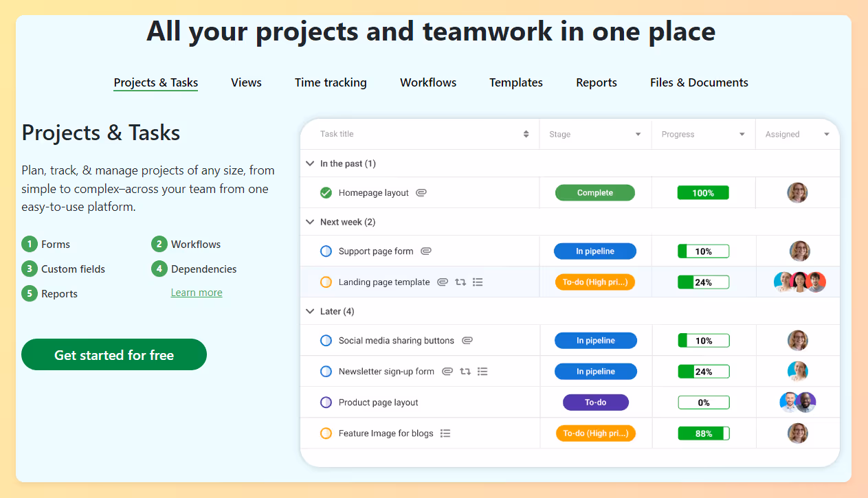This screenshot has height=498, width=868.
Task: Sort by Task title column arrows
Action: point(526,135)
